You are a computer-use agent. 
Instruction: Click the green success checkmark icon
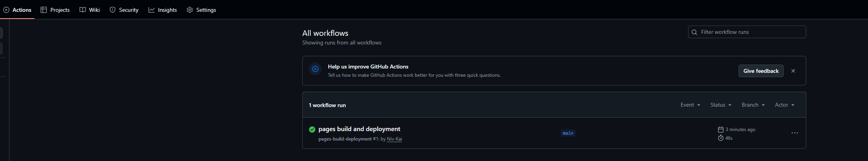click(312, 130)
